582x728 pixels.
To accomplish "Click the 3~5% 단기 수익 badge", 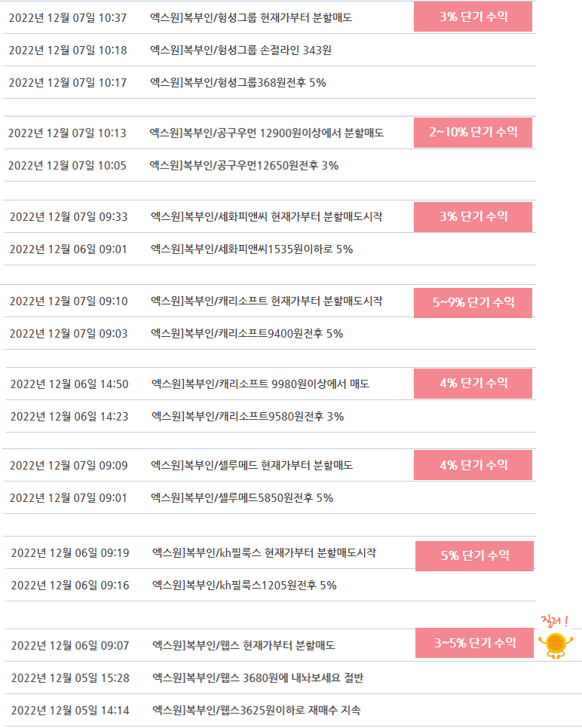I will point(474,643).
